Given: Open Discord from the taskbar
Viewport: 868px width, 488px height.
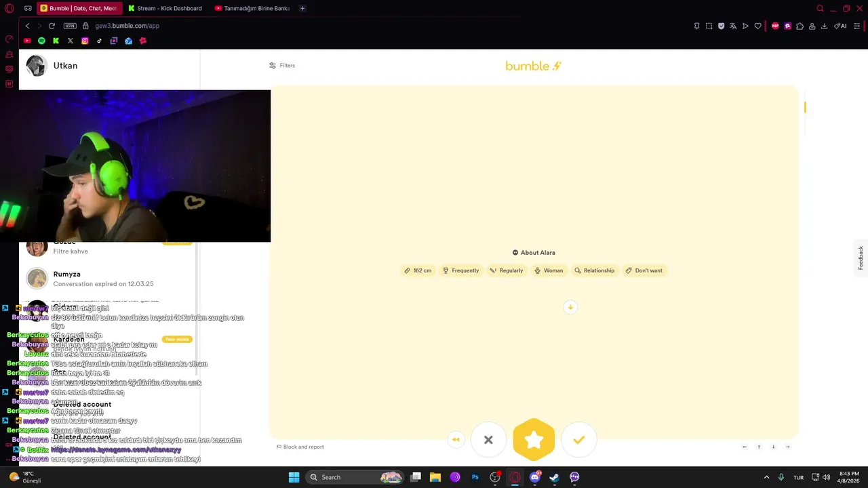Looking at the screenshot, I should (535, 477).
